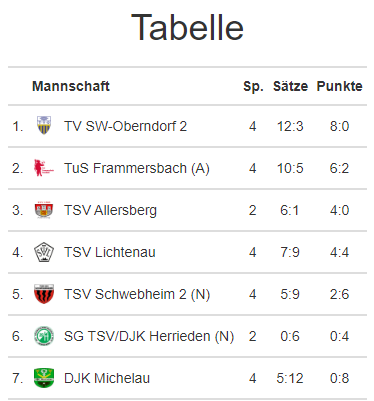The image size is (374, 401).
Task: Click the Punkte column header
Action: (339, 86)
